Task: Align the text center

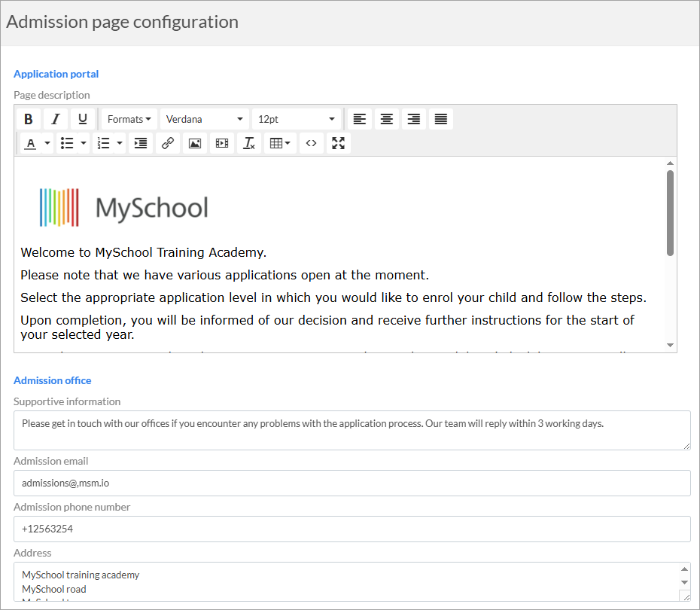Action: [386, 118]
